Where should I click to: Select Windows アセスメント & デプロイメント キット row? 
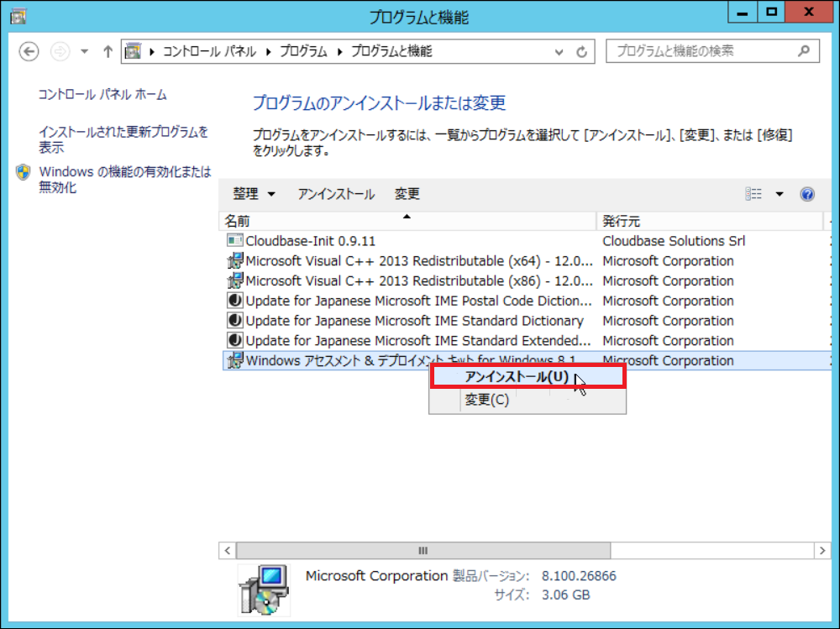pos(526,360)
